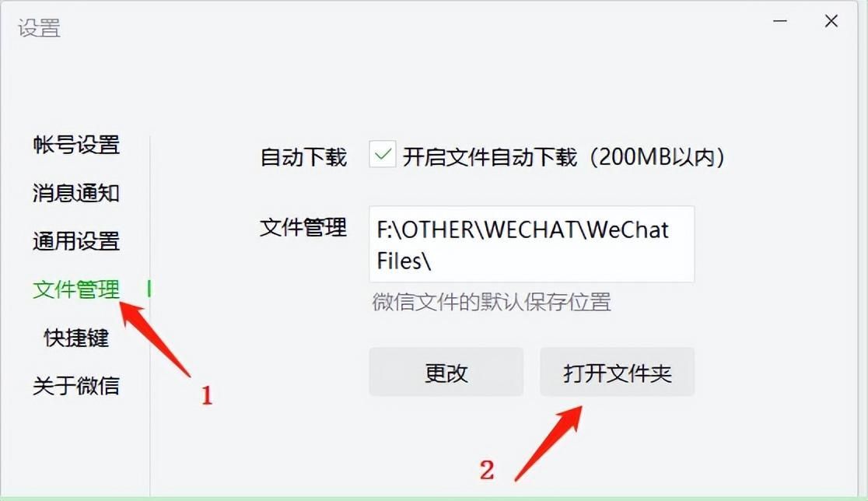868x501 pixels.
Task: Click the WeChat Files path field
Action: 531,244
